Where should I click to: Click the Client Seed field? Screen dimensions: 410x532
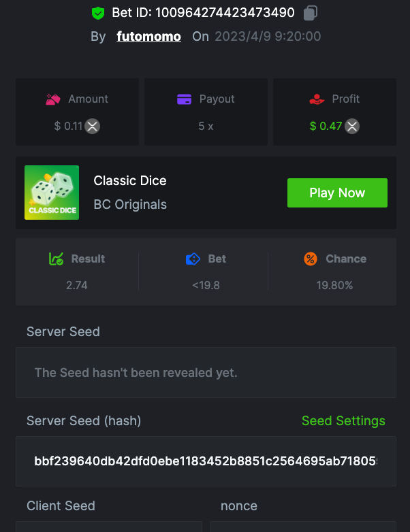[109, 526]
